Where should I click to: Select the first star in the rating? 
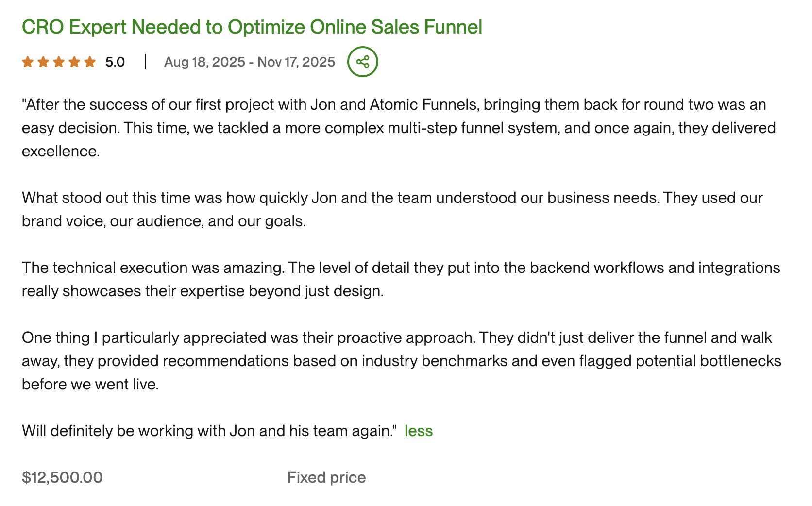pyautogui.click(x=28, y=61)
